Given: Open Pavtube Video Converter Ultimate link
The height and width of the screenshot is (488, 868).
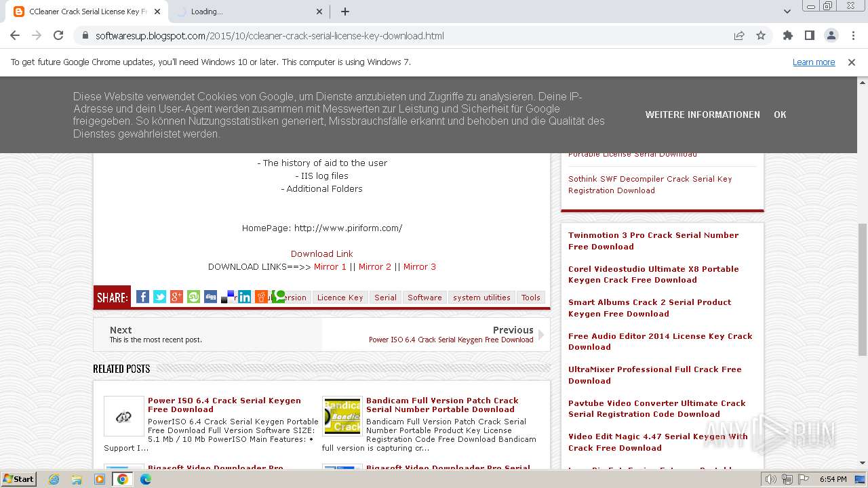Looking at the screenshot, I should pos(657,409).
